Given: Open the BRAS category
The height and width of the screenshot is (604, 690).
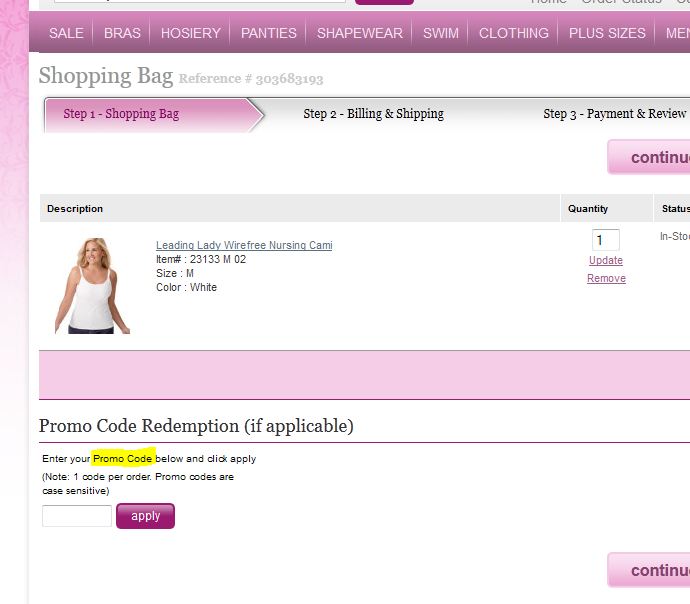Looking at the screenshot, I should (x=122, y=33).
